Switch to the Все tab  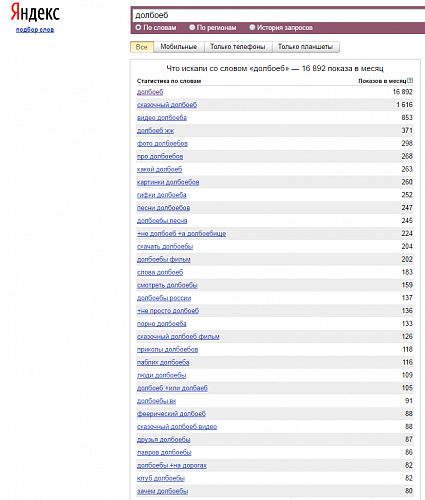click(142, 47)
